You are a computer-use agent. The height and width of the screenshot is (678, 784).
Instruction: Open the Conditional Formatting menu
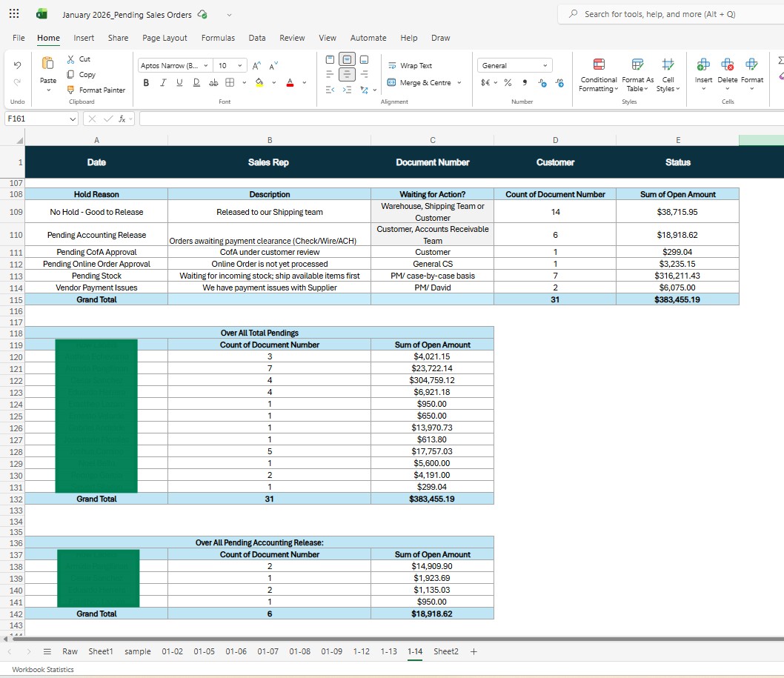(x=599, y=75)
